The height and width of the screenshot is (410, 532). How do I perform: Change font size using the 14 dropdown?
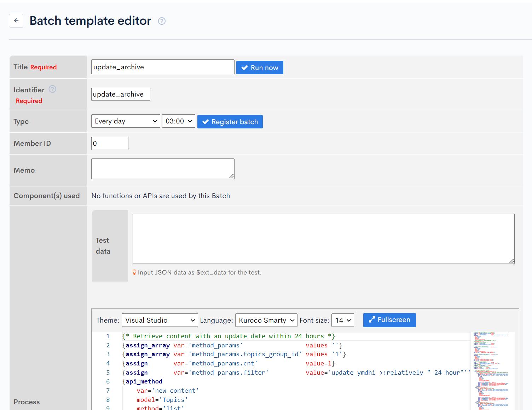342,320
